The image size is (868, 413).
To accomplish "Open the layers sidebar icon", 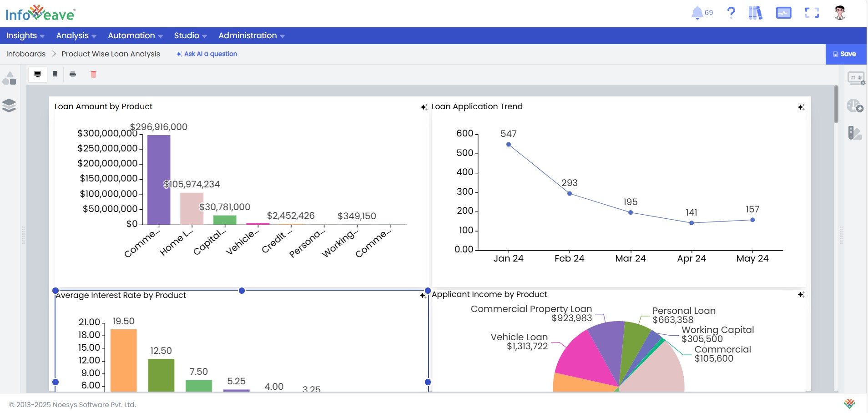I will (x=9, y=106).
